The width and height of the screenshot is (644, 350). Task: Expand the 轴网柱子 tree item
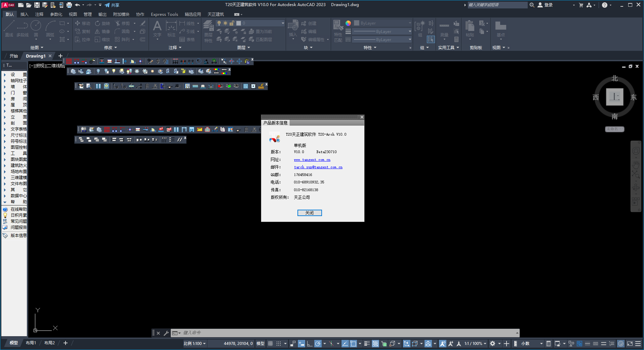5,81
